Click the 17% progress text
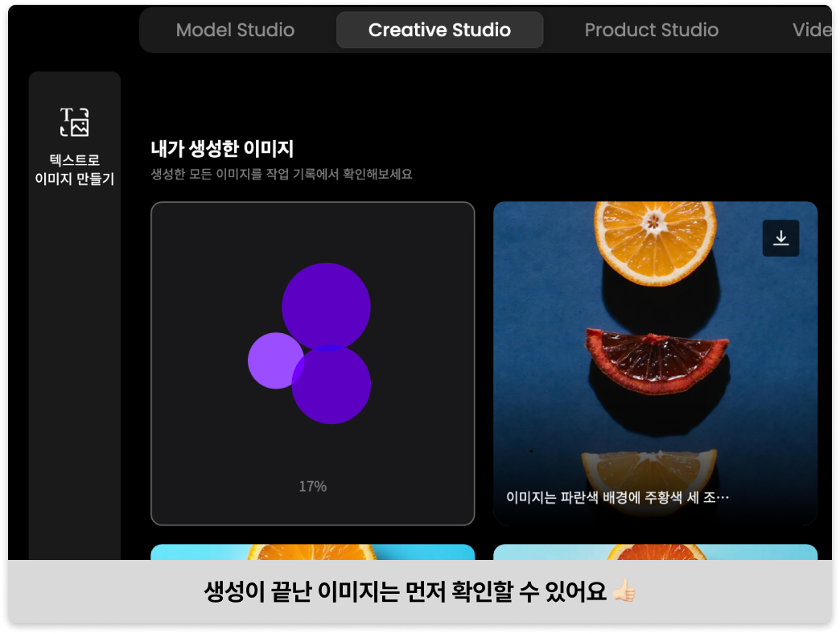This screenshot has width=840, height=634. point(313,486)
